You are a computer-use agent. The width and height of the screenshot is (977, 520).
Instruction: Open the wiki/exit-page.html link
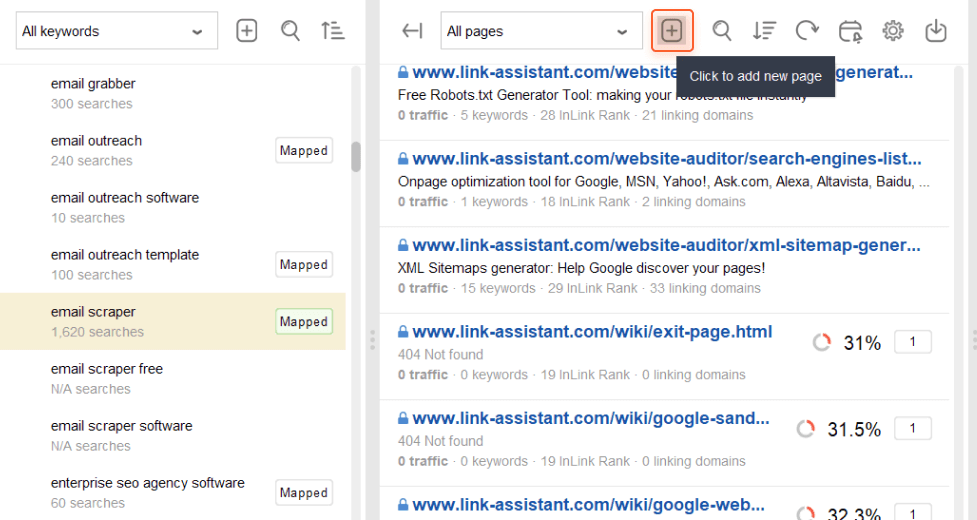pyautogui.click(x=591, y=332)
